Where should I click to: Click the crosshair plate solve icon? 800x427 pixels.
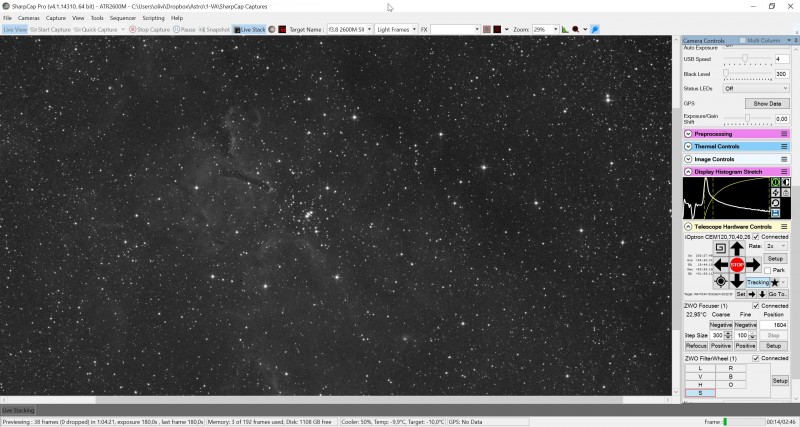(720, 281)
